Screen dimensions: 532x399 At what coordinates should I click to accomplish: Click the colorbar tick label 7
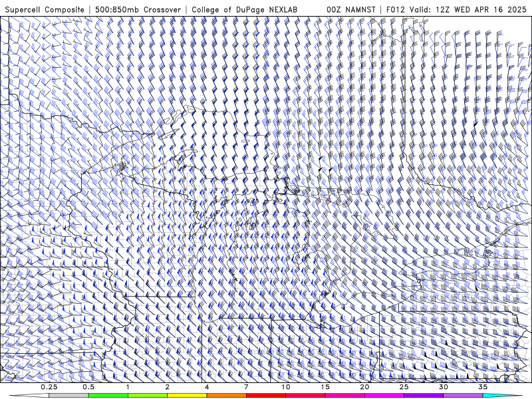click(246, 387)
